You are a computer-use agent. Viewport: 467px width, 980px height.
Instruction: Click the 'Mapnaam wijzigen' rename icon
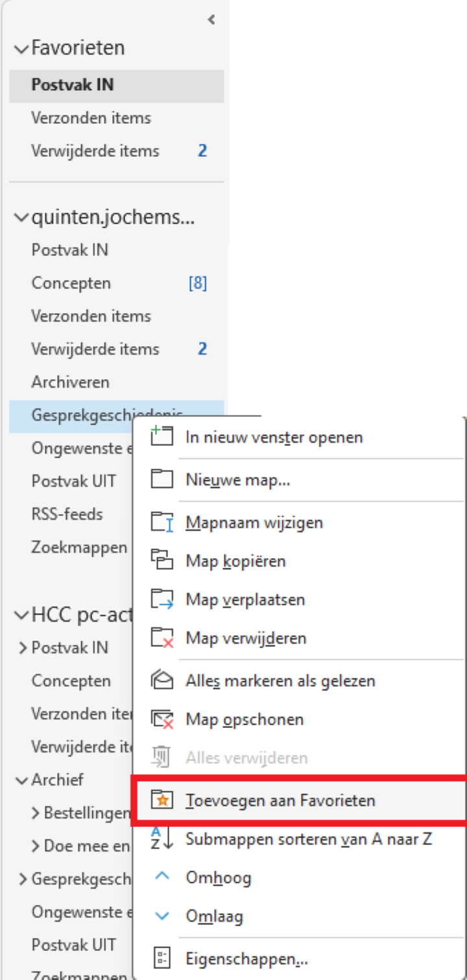click(162, 522)
